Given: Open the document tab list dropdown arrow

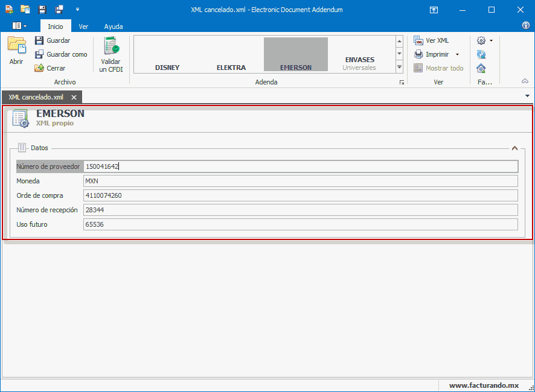Looking at the screenshot, I should click(527, 96).
